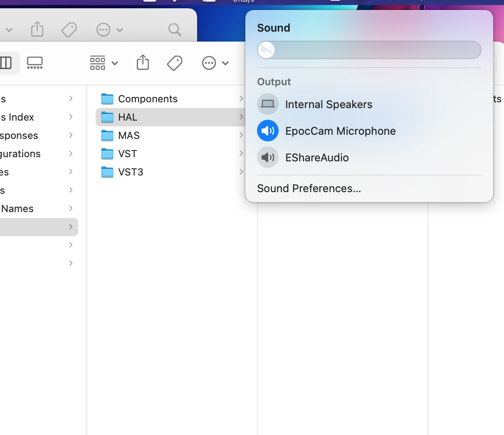The image size is (504, 435).
Task: Open the Group By grid icon
Action: (98, 63)
